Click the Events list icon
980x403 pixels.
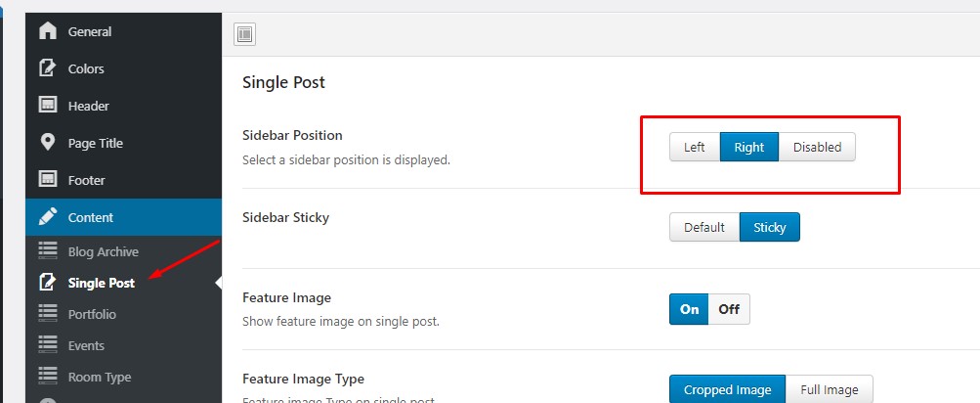coord(47,345)
